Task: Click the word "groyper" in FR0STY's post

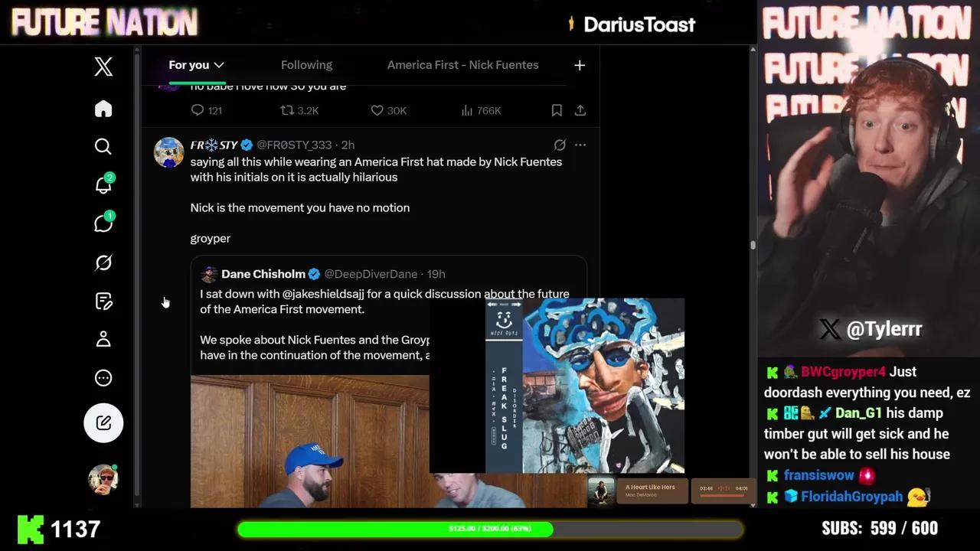Action: point(211,238)
